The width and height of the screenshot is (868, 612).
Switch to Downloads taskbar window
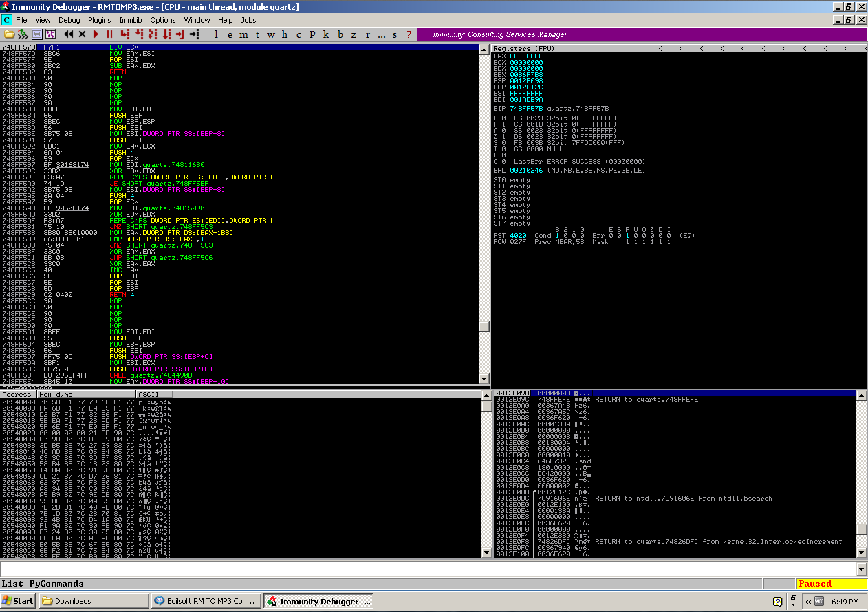(93, 601)
